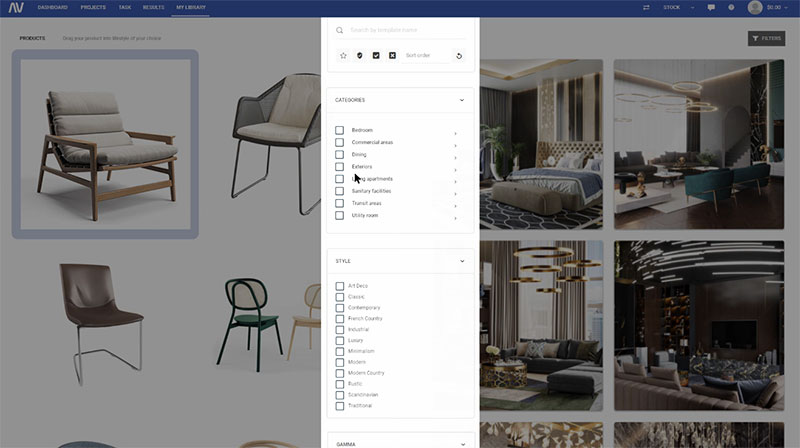Select the grey woven mesh chair product
800x448 pixels.
[x=276, y=144]
